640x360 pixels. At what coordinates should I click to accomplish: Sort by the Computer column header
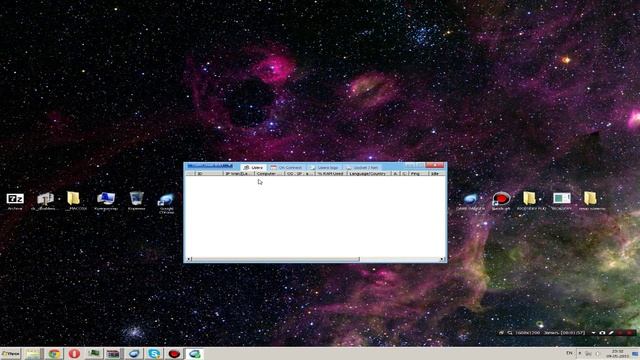(x=269, y=173)
